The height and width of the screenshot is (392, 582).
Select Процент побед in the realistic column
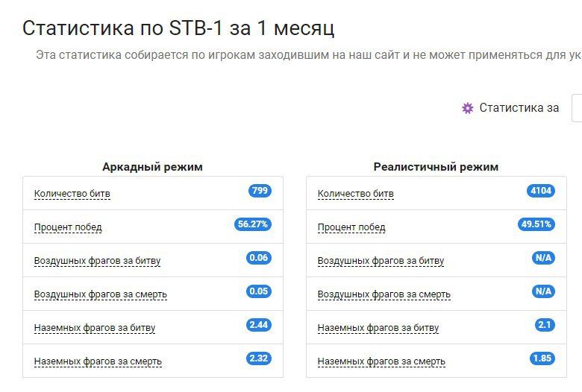pos(351,227)
